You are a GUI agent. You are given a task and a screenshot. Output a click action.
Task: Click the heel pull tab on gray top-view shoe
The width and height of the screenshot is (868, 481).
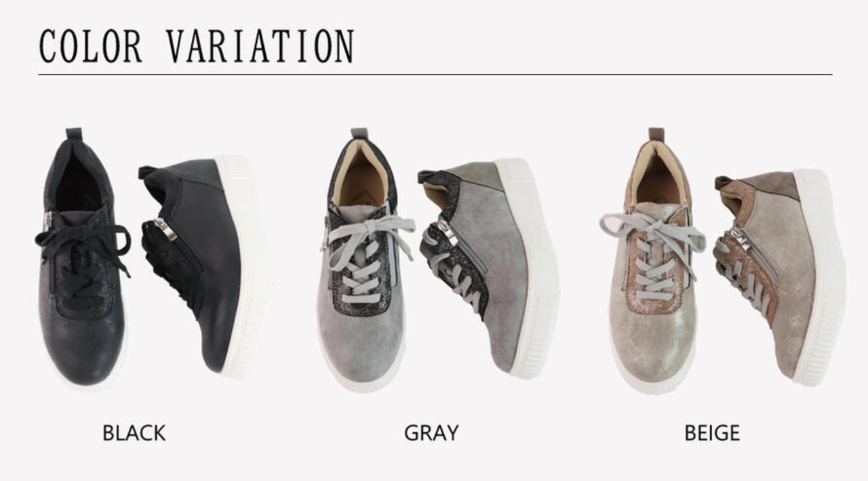point(359,133)
